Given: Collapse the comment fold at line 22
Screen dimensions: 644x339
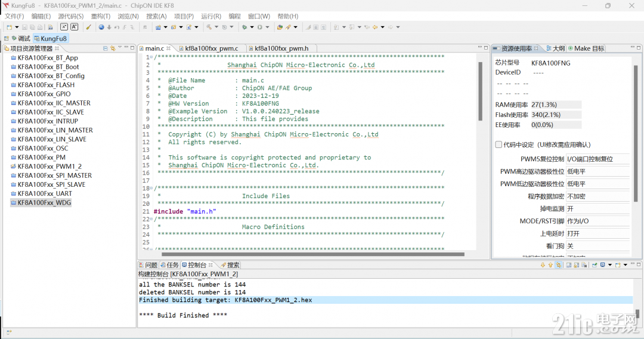Looking at the screenshot, I should (151, 219).
